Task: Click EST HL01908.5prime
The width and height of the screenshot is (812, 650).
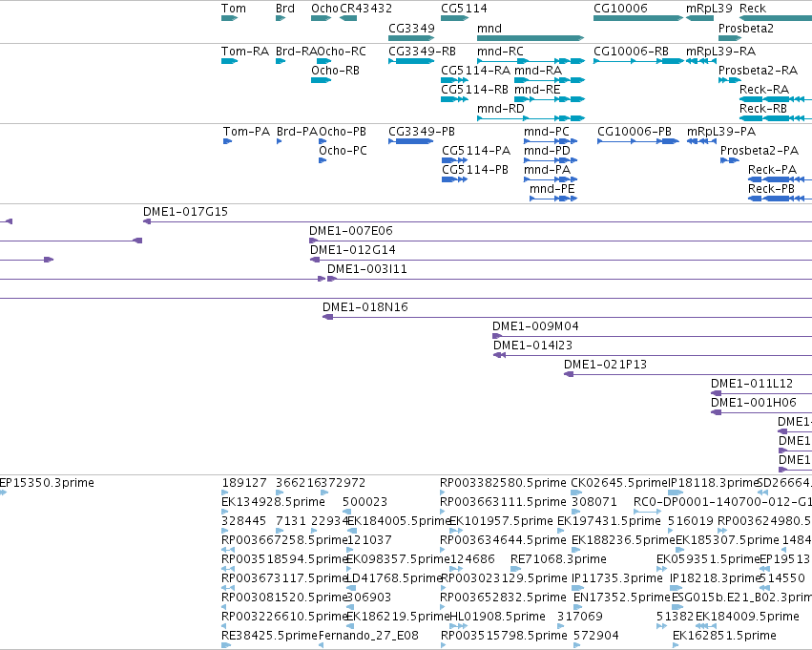Action: click(458, 626)
